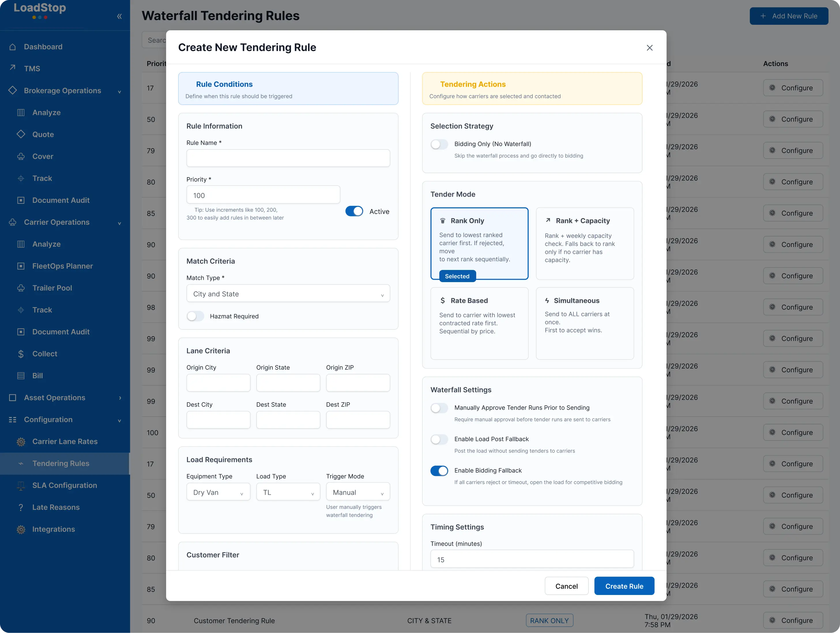840x633 pixels.
Task: Open the Match Type dropdown
Action: 288,294
